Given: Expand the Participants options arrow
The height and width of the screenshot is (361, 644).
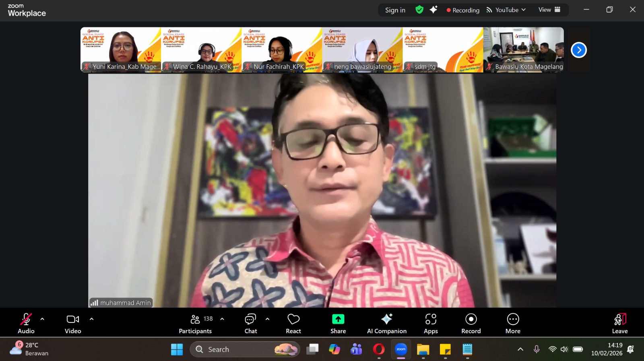Looking at the screenshot, I should (x=222, y=319).
